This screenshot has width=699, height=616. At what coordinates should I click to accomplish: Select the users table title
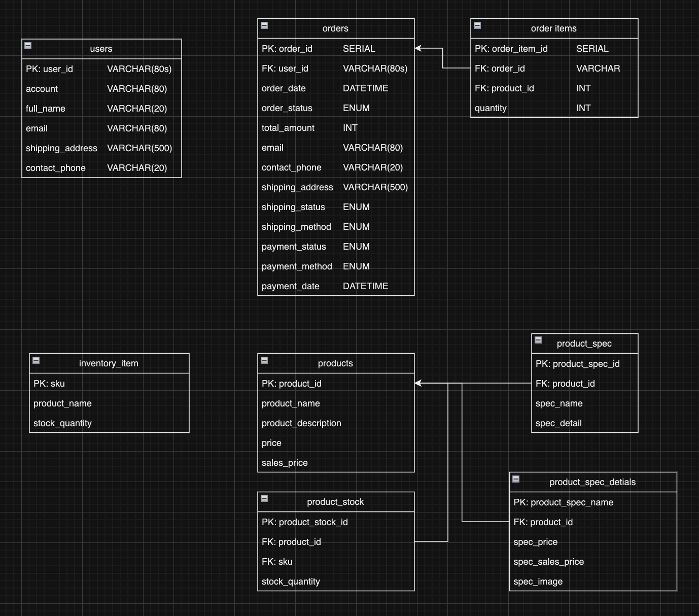tap(101, 49)
